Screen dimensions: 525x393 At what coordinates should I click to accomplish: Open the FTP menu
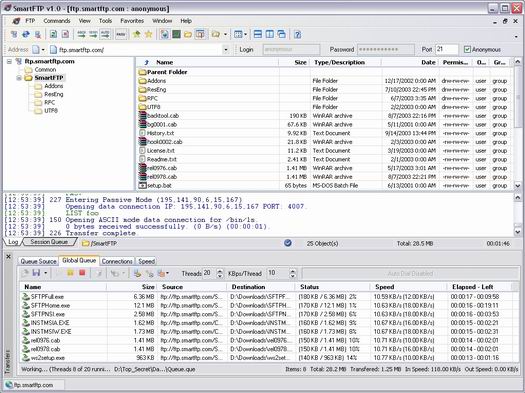pyautogui.click(x=30, y=21)
